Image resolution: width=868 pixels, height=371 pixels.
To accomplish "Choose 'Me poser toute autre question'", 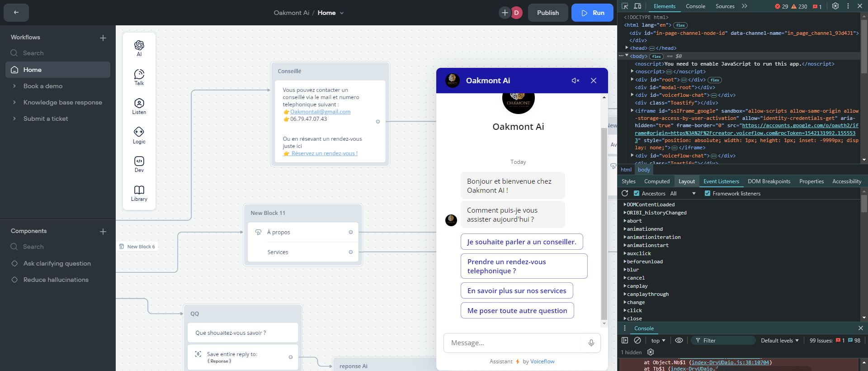I will (517, 310).
